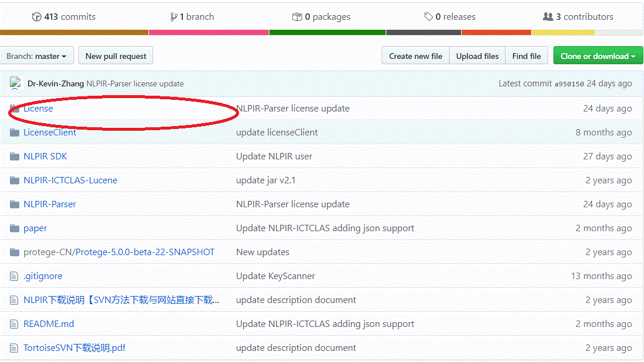Switch to the 'Upload files' option
This screenshot has height=362, width=644.
click(477, 55)
